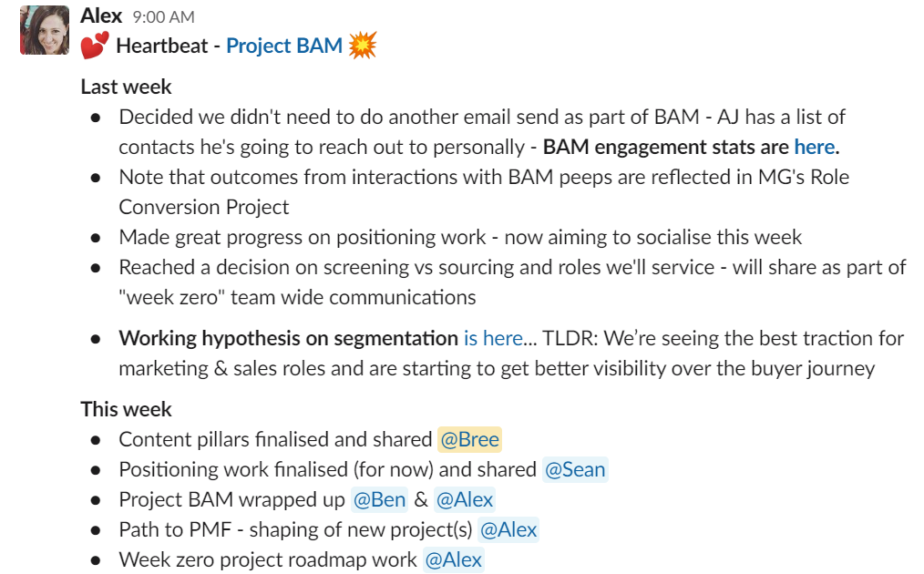
Task: Click the two hearts emoji
Action: (95, 46)
